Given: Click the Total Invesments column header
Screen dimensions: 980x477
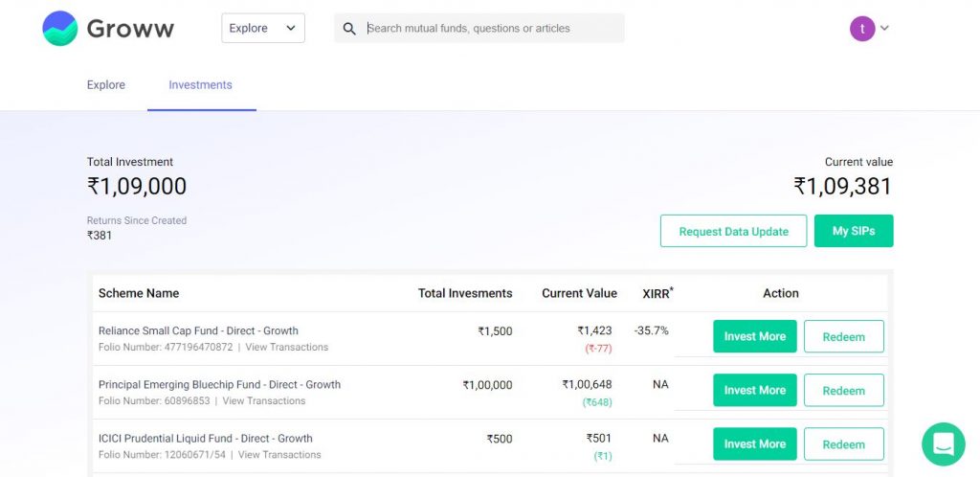Looking at the screenshot, I should click(465, 293).
